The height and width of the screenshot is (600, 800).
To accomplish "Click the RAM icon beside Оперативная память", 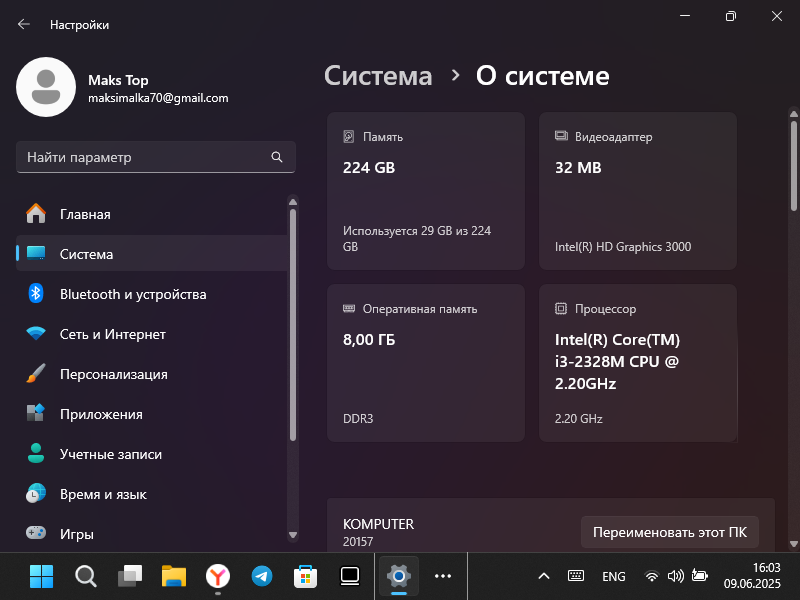I will click(x=349, y=308).
